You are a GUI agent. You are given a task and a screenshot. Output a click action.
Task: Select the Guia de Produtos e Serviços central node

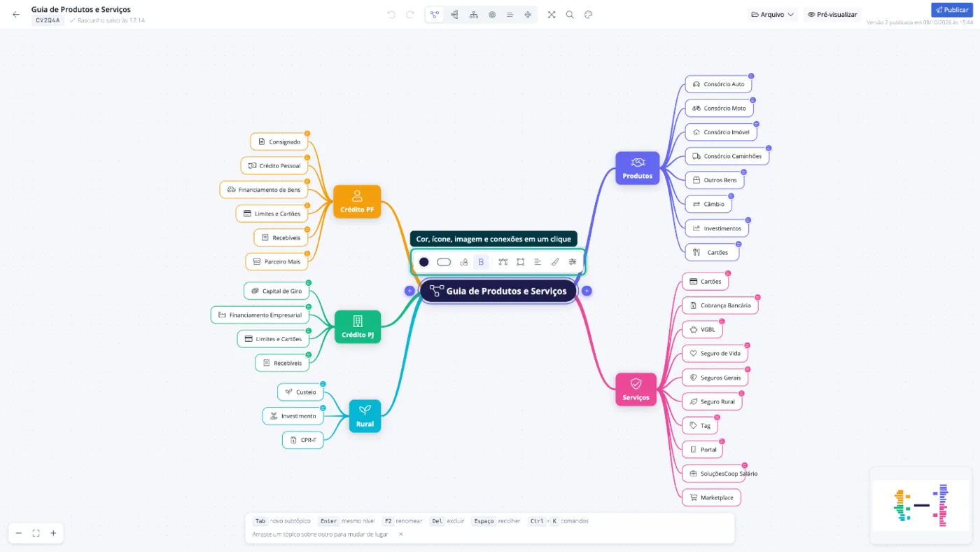click(498, 291)
